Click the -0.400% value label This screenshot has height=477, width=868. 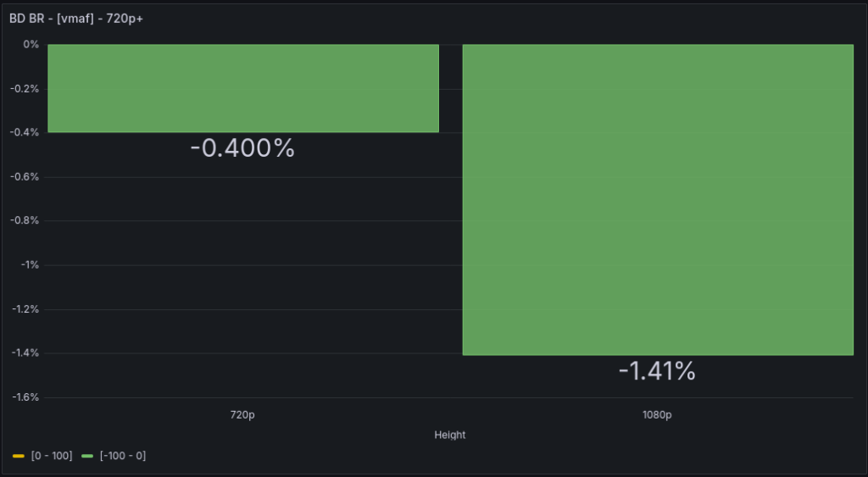(242, 148)
